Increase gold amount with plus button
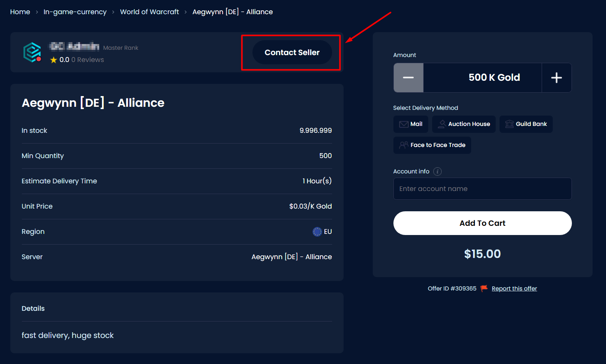The height and width of the screenshot is (364, 606). (x=556, y=78)
